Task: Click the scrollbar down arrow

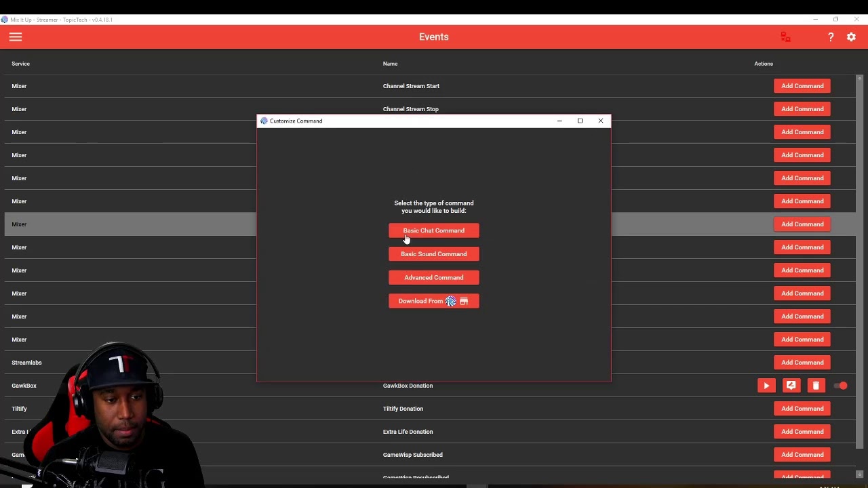Action: (859, 474)
